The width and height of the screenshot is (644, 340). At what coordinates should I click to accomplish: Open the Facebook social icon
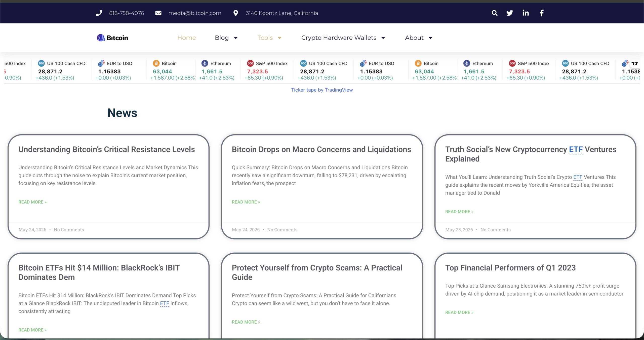click(542, 13)
